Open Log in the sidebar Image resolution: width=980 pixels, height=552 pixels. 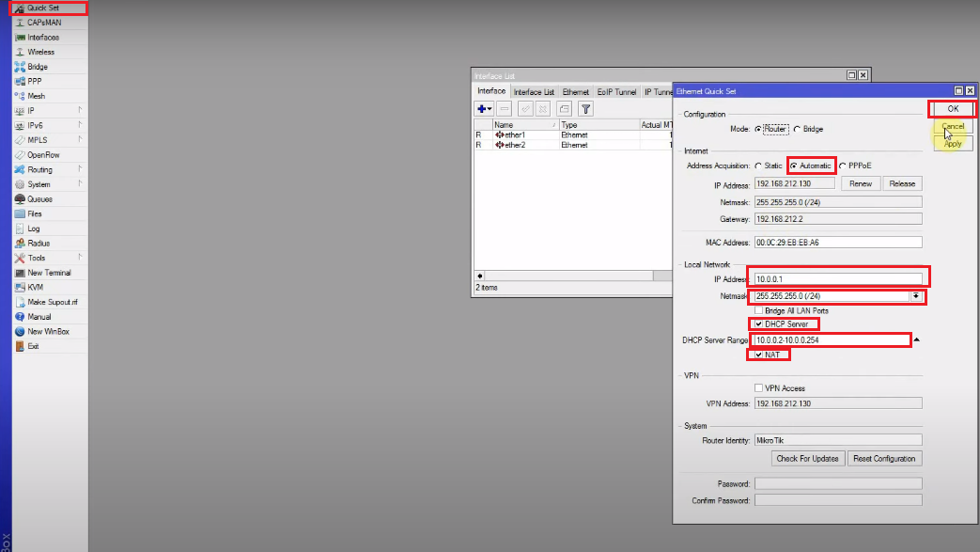[50, 229]
